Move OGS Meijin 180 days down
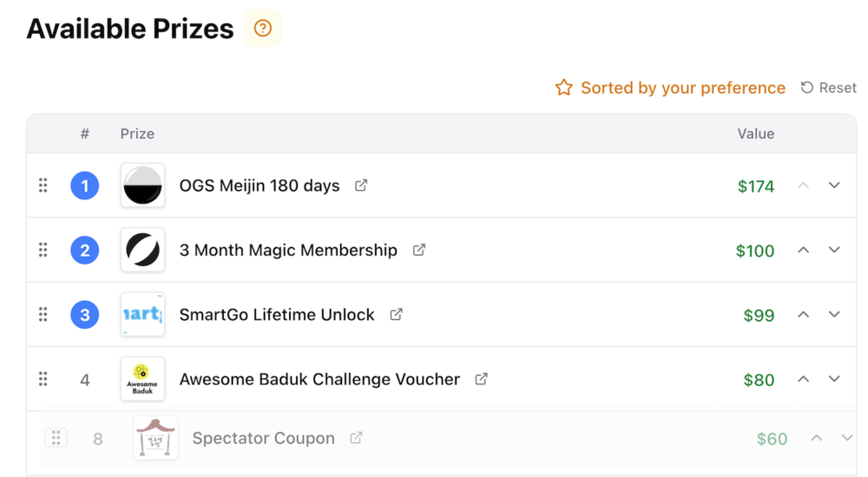Screen dimensions: 868x477 click(834, 186)
